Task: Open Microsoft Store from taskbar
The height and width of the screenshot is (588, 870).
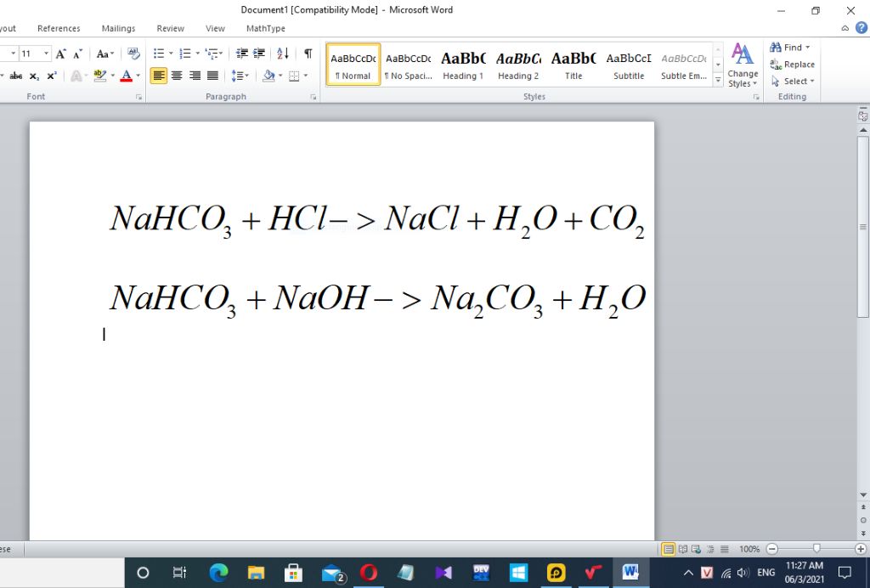Action: 293,573
